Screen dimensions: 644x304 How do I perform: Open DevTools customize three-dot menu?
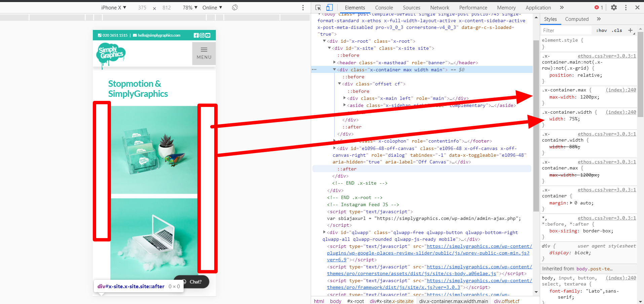coord(626,7)
